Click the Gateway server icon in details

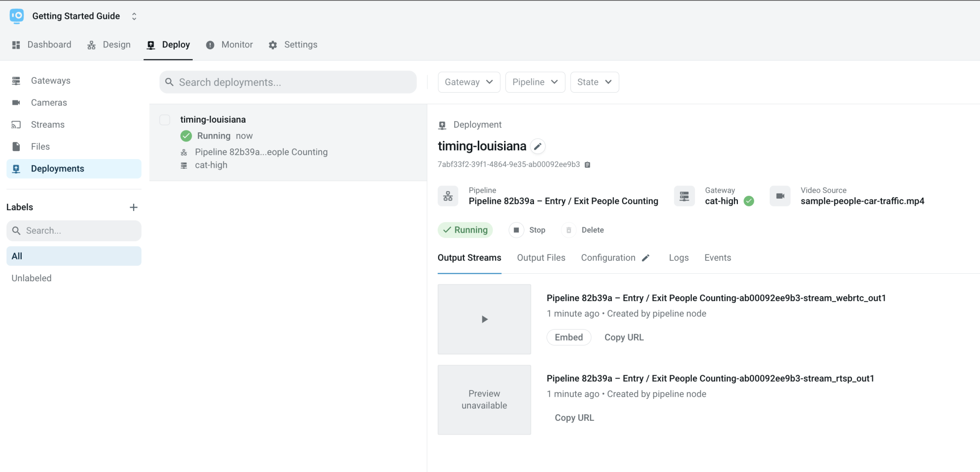point(684,196)
